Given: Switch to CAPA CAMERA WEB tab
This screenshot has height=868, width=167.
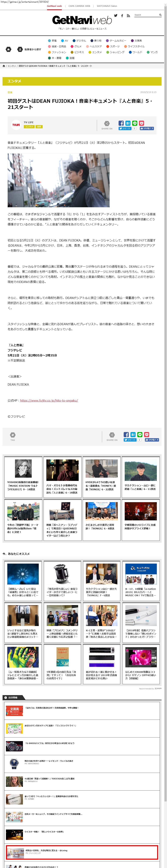Looking at the screenshot, I should coord(79,6).
